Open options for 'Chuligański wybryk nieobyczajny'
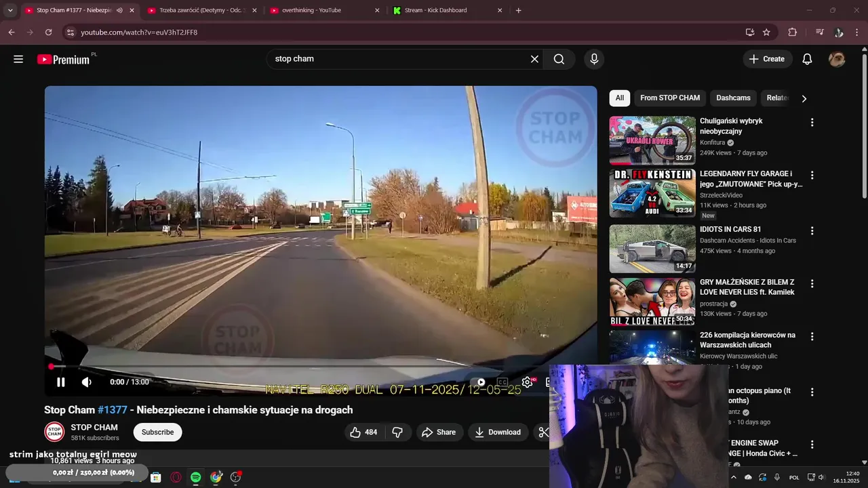Image resolution: width=868 pixels, height=488 pixels. pyautogui.click(x=812, y=123)
